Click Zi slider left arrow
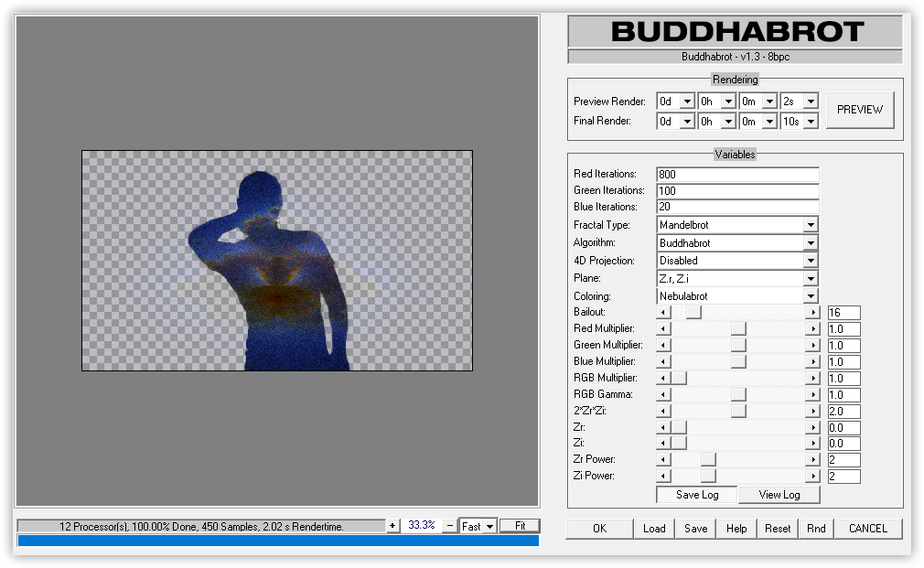 [663, 443]
